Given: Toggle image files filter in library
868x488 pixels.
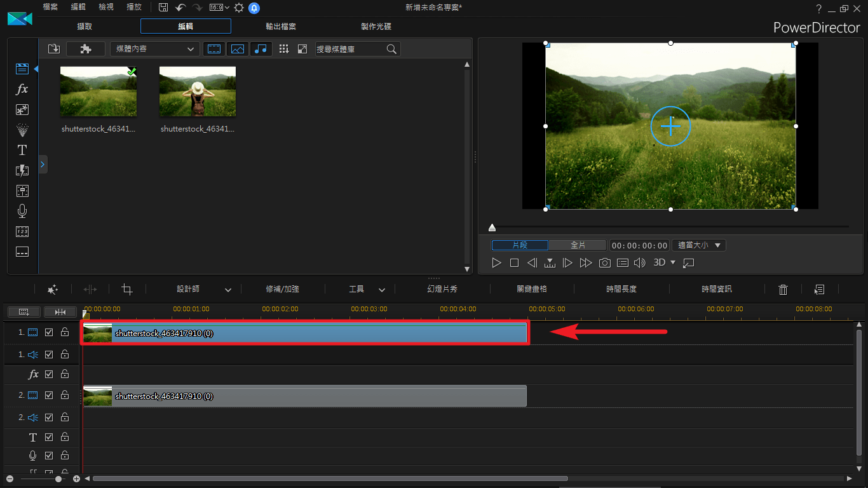Looking at the screenshot, I should (238, 49).
